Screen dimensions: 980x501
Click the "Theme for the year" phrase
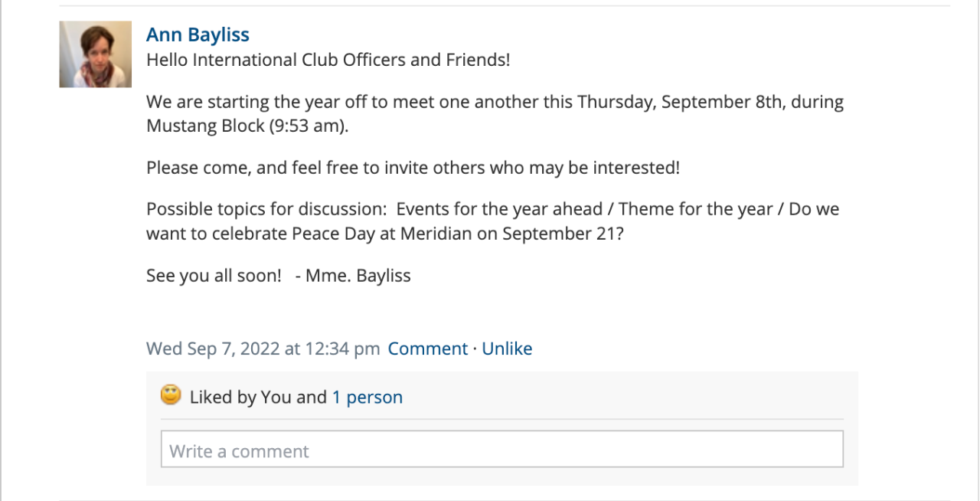[x=691, y=208]
